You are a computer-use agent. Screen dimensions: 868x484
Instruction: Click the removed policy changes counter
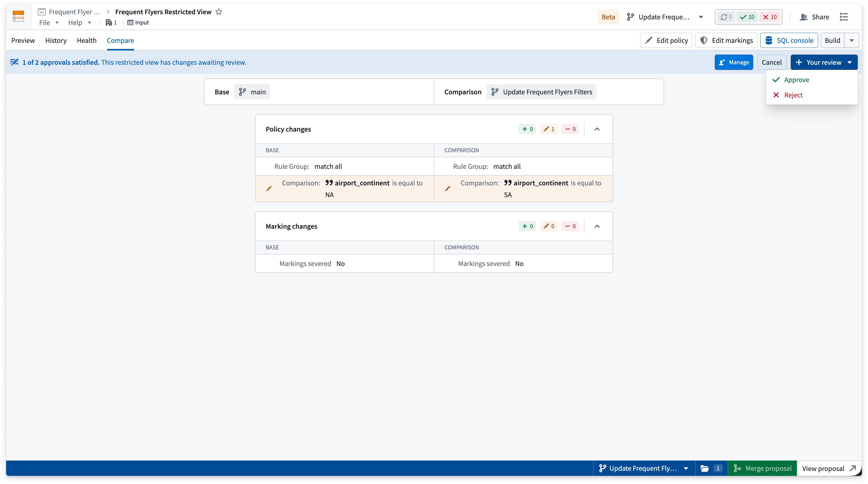click(570, 129)
